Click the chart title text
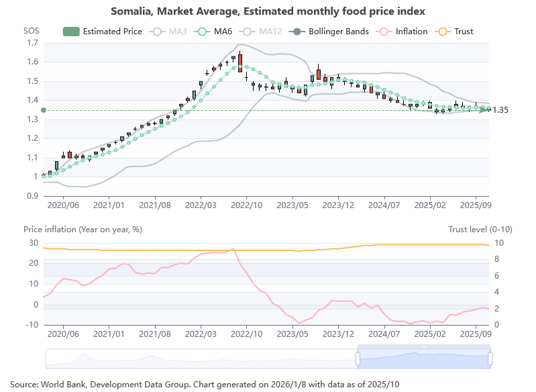This screenshot has width=536, height=392. tap(268, 11)
